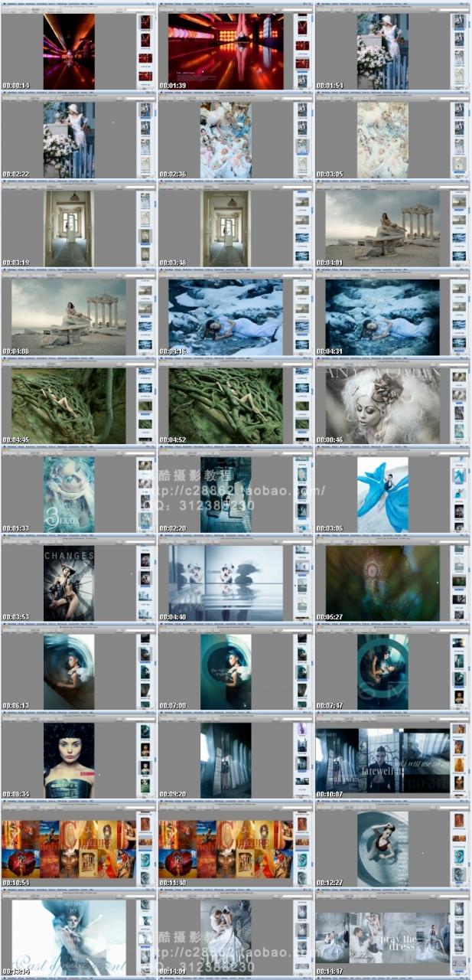The height and width of the screenshot is (980, 472).
Task: Select top sidebar thumbnail in the 00:00:14 frame
Action: [x=145, y=21]
